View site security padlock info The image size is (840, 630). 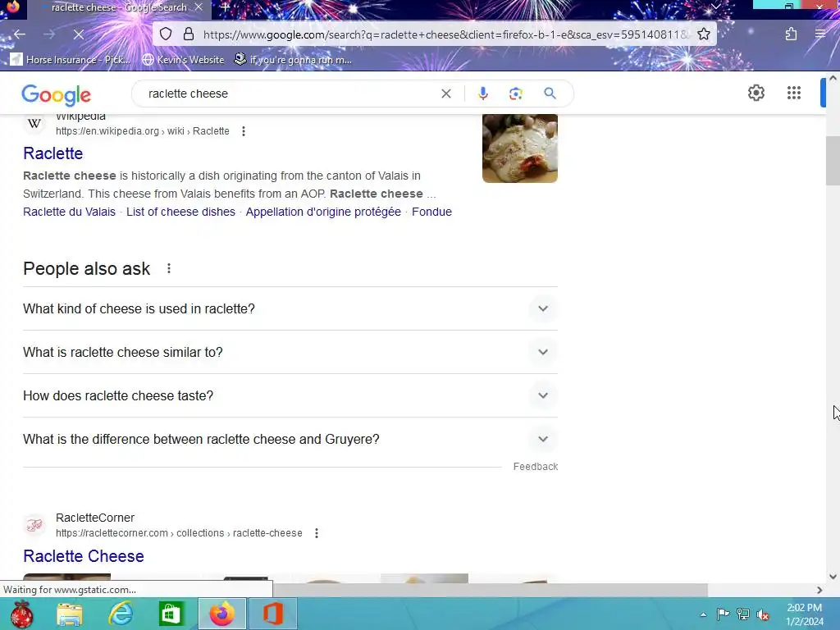pos(188,34)
